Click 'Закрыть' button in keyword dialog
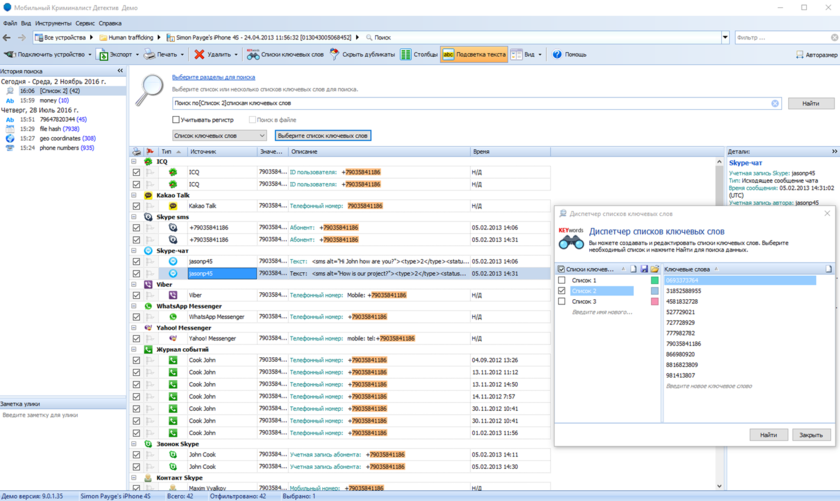This screenshot has height=501, width=840. pos(810,435)
